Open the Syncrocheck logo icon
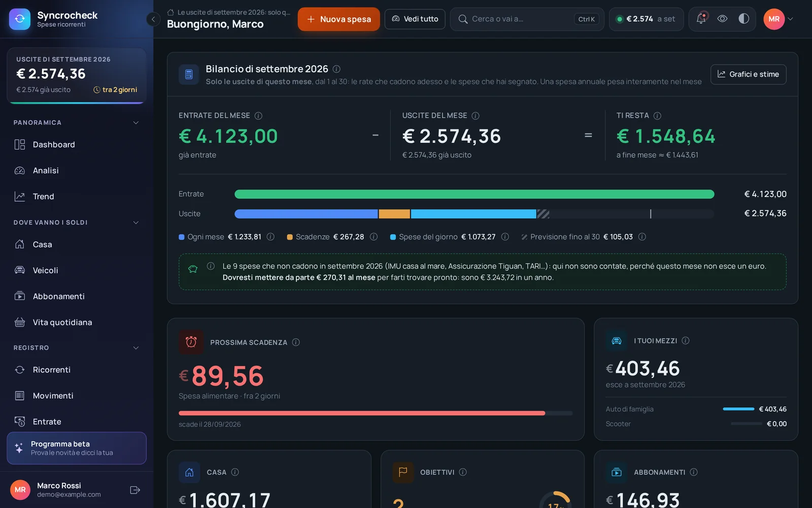The width and height of the screenshot is (812, 508). coord(20,19)
